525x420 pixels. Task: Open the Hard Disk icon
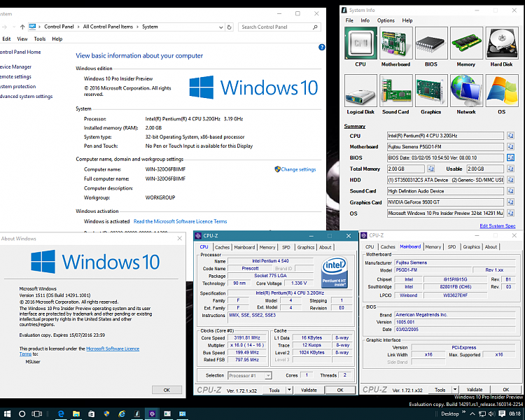[x=502, y=43]
